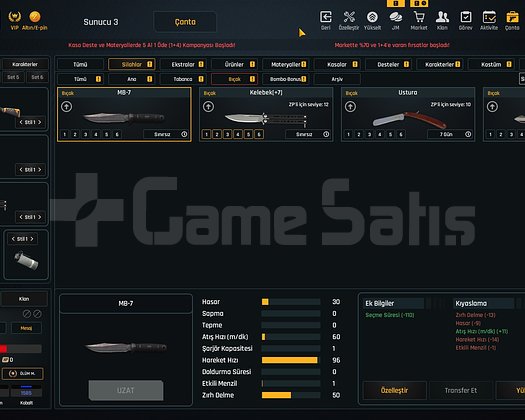
Task: Select slot 1 on the MB-7 card
Action: 65,134
